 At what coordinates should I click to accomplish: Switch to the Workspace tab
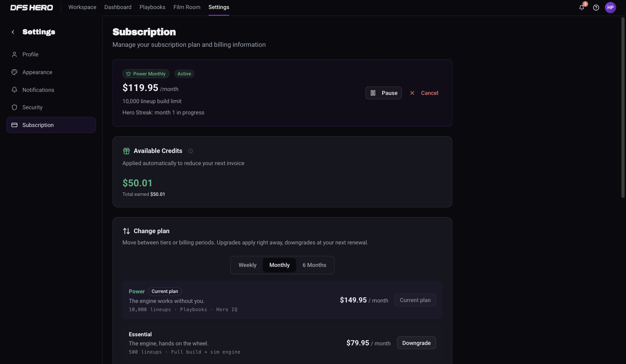point(82,7)
